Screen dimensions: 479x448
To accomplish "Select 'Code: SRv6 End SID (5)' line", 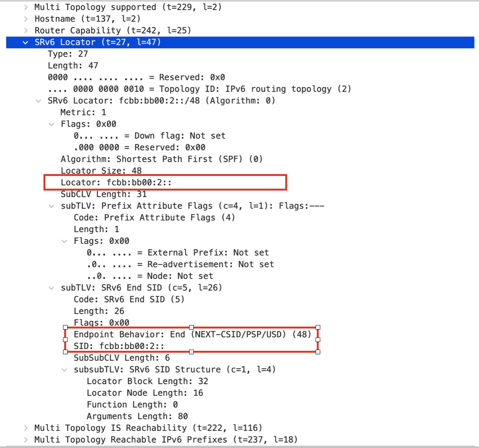I will pyautogui.click(x=129, y=299).
